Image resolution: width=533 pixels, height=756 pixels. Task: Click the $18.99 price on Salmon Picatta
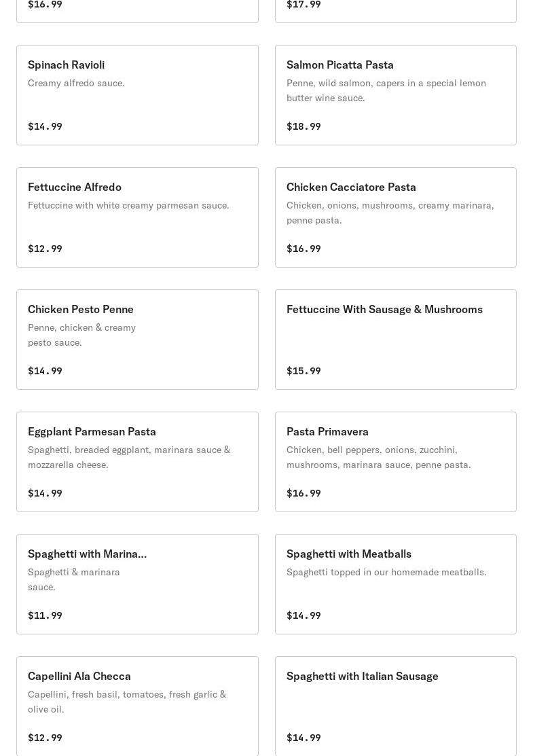pyautogui.click(x=304, y=126)
